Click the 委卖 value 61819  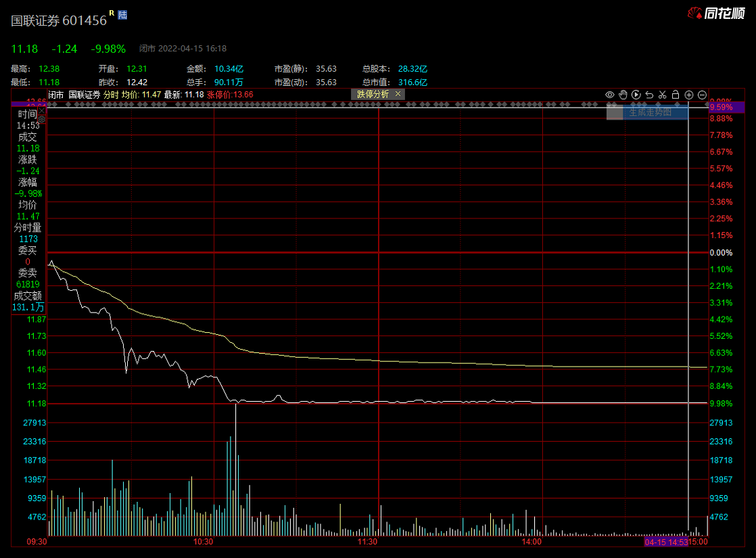click(x=28, y=284)
